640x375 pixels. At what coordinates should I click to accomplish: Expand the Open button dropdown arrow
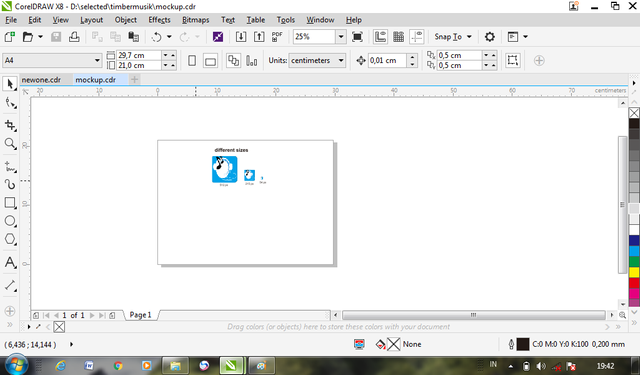pyautogui.click(x=40, y=37)
